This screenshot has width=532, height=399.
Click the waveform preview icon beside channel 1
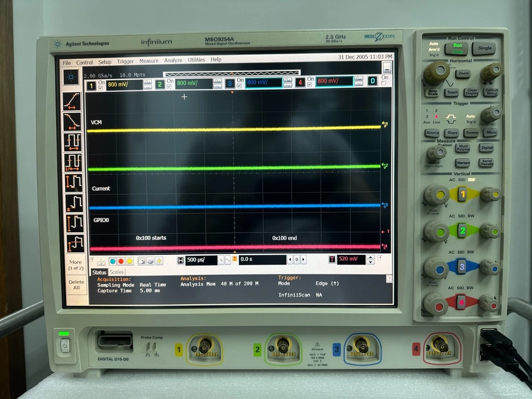tap(147, 84)
